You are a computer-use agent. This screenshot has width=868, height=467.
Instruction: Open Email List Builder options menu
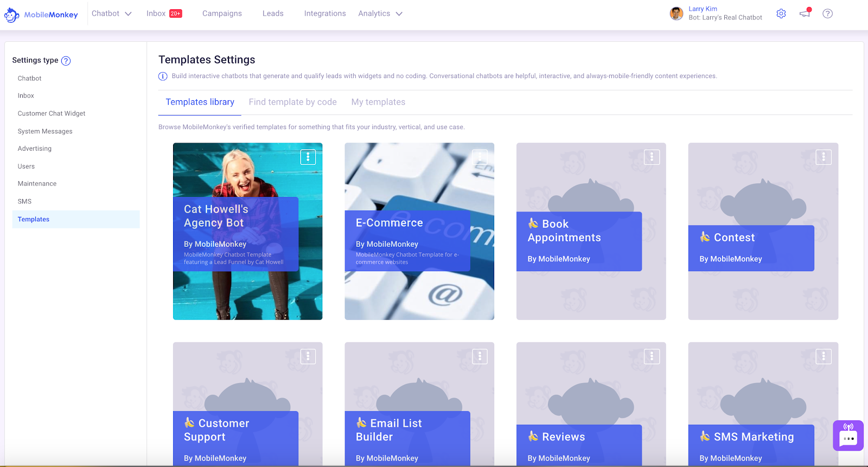pyautogui.click(x=480, y=356)
